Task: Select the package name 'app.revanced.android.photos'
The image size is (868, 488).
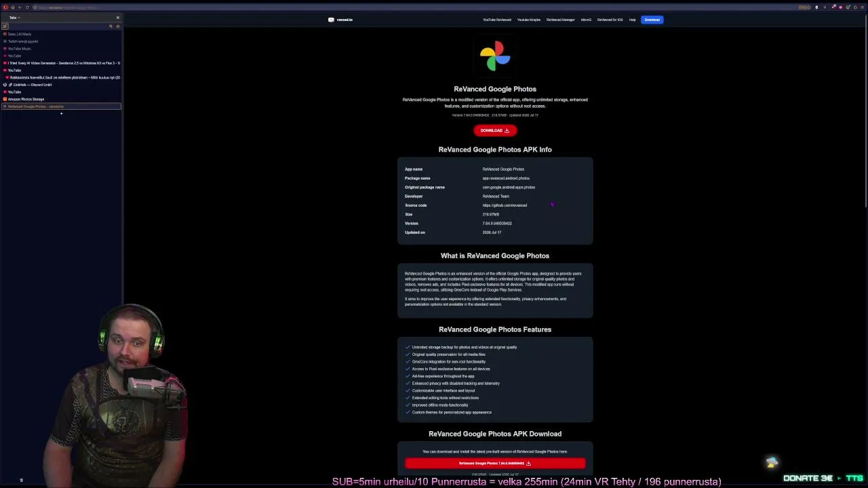Action: pyautogui.click(x=506, y=178)
